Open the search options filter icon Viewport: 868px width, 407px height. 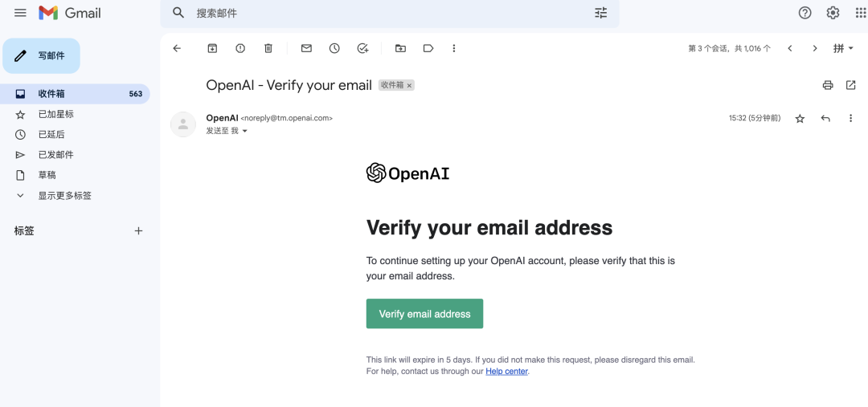(x=601, y=13)
